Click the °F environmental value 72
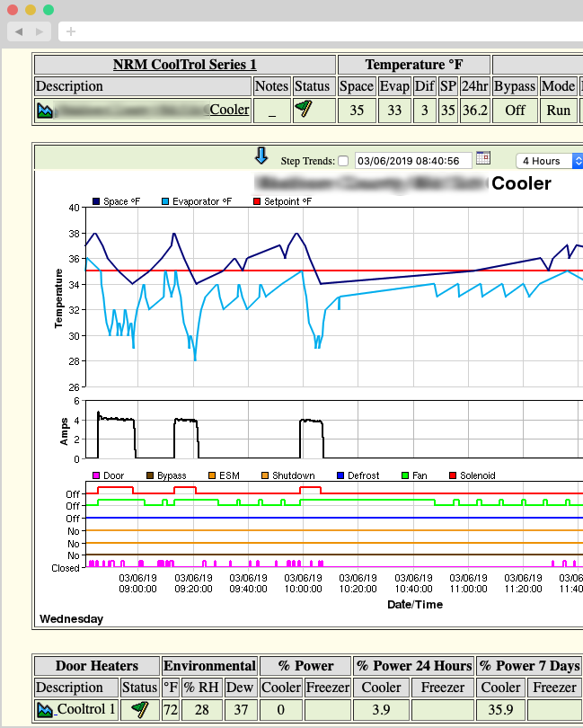583x728 pixels. pyautogui.click(x=171, y=709)
